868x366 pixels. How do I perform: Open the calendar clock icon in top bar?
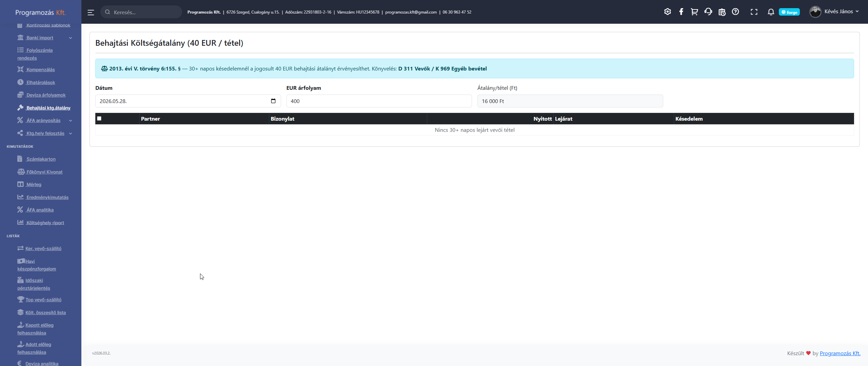[722, 12]
